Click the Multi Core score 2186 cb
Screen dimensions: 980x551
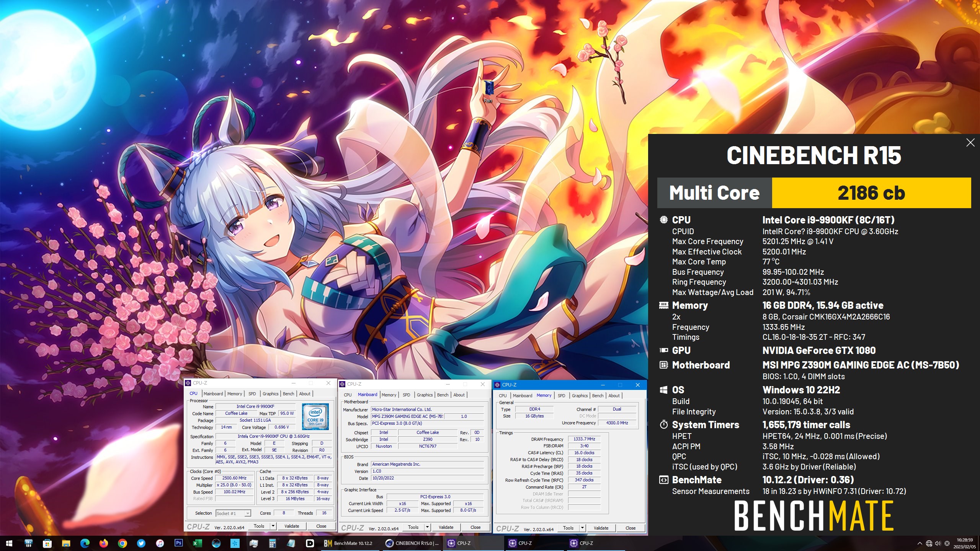871,193
